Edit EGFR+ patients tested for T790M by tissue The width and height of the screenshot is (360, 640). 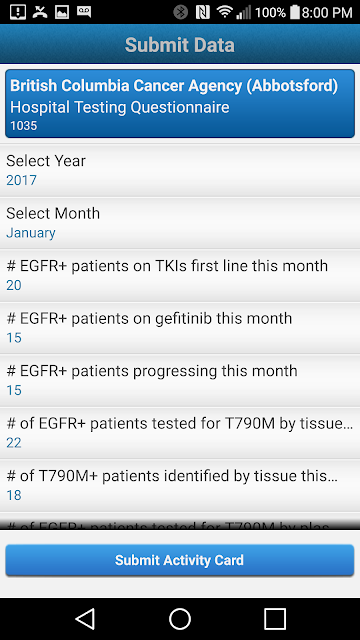tap(180, 433)
